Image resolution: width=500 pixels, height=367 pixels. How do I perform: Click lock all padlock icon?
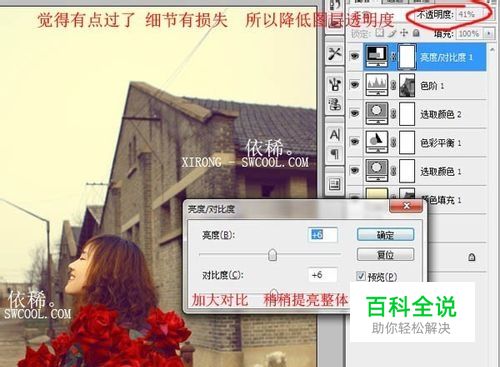416,33
